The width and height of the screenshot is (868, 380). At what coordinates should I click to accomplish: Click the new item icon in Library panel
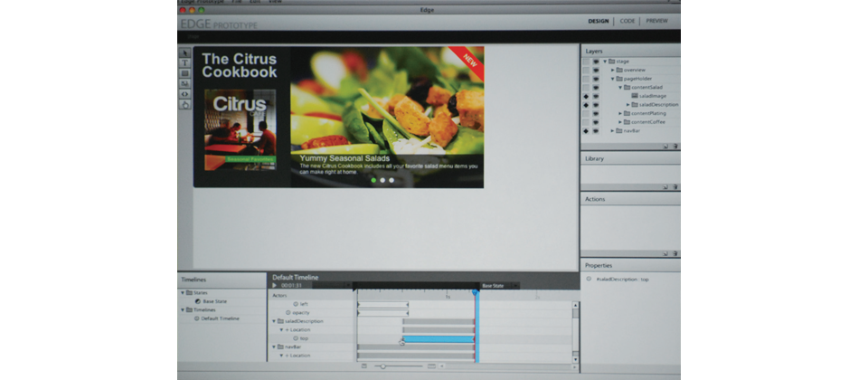coord(666,187)
